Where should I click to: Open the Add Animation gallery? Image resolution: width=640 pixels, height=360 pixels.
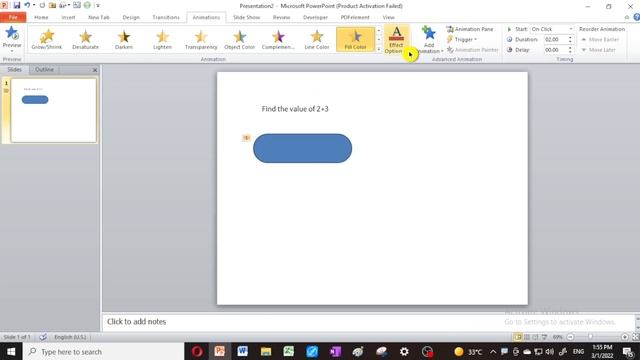coord(429,39)
